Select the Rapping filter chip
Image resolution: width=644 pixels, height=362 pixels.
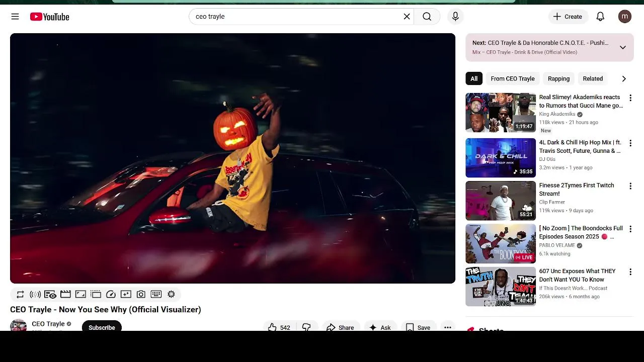pos(558,78)
